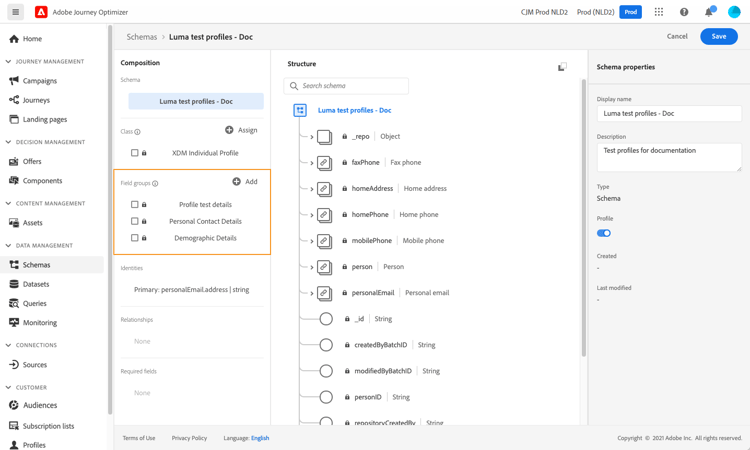Image resolution: width=750 pixels, height=450 pixels.
Task: Check the Demographic Details checkbox
Action: pyautogui.click(x=135, y=238)
